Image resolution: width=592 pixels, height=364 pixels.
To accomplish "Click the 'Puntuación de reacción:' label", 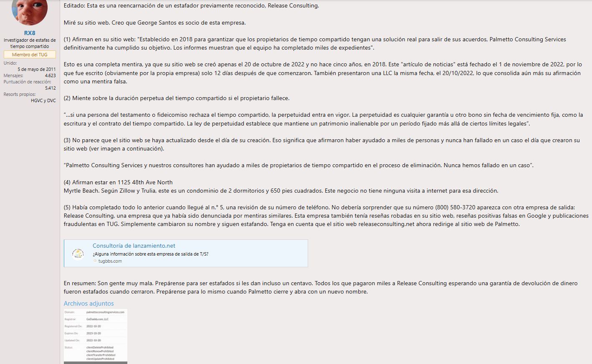I will click(x=28, y=82).
